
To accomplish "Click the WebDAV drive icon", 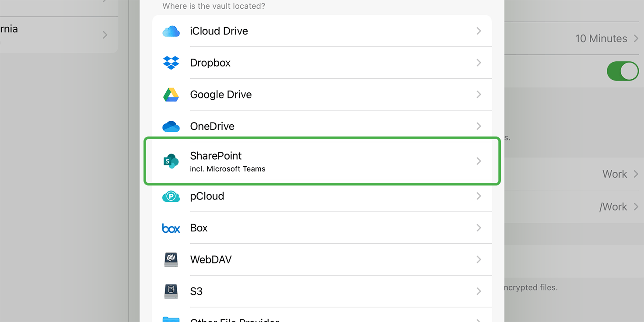I will pos(171,259).
